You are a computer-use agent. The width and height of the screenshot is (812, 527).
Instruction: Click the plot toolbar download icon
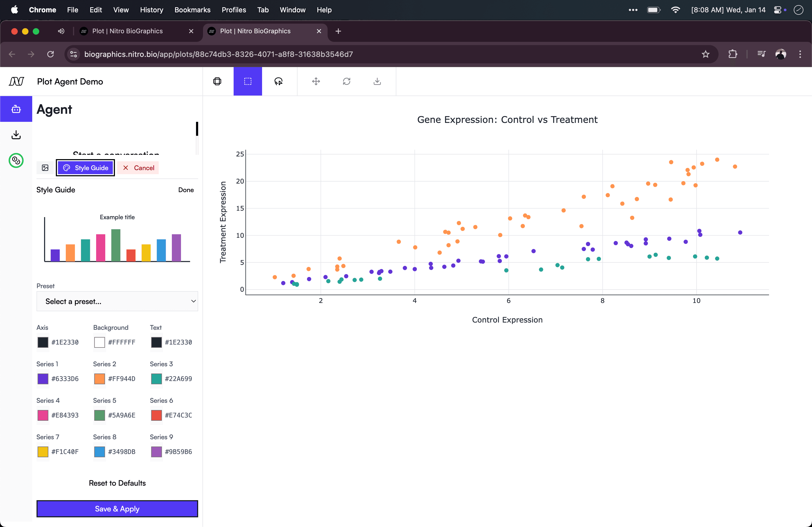pos(377,82)
